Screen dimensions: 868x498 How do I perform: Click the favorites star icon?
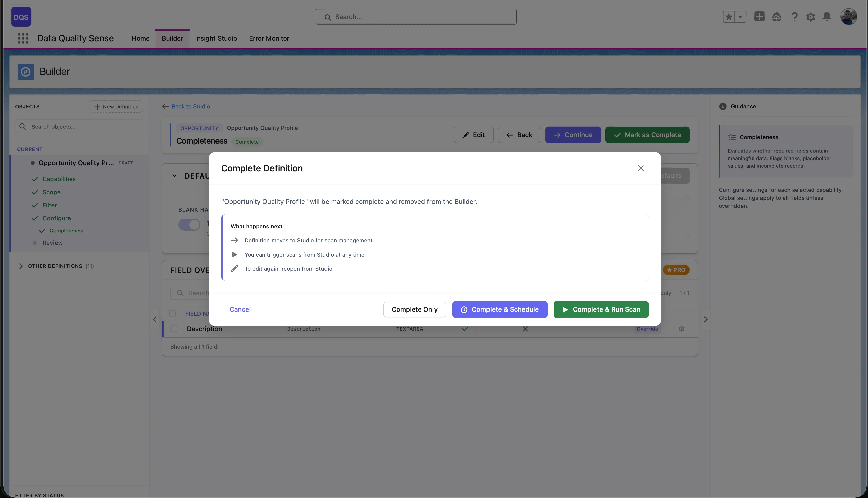pos(729,16)
